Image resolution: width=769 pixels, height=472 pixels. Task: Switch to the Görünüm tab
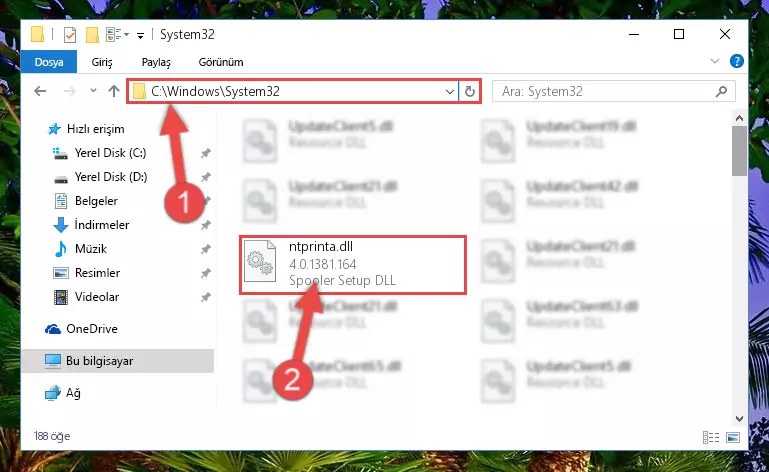221,62
